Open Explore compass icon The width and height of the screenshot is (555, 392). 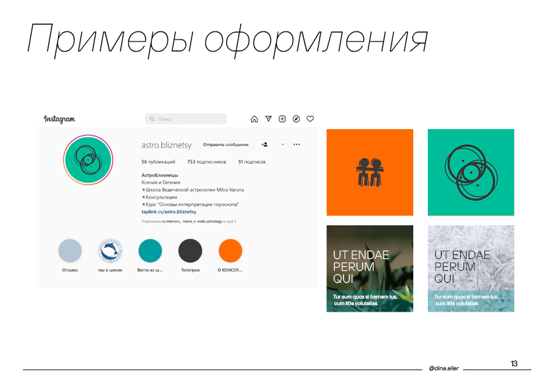click(x=296, y=119)
